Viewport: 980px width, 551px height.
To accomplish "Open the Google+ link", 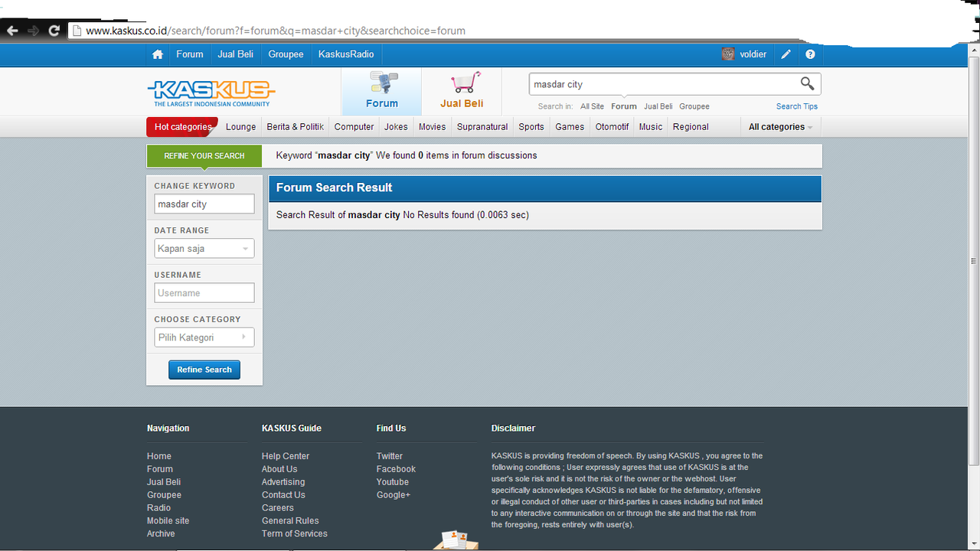I will pos(394,495).
